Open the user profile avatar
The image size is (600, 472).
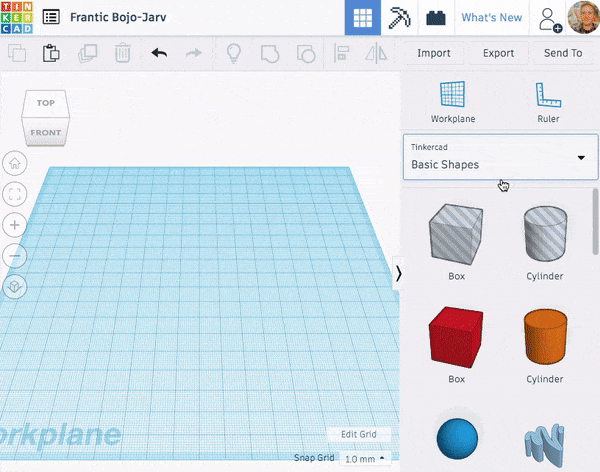click(x=583, y=18)
